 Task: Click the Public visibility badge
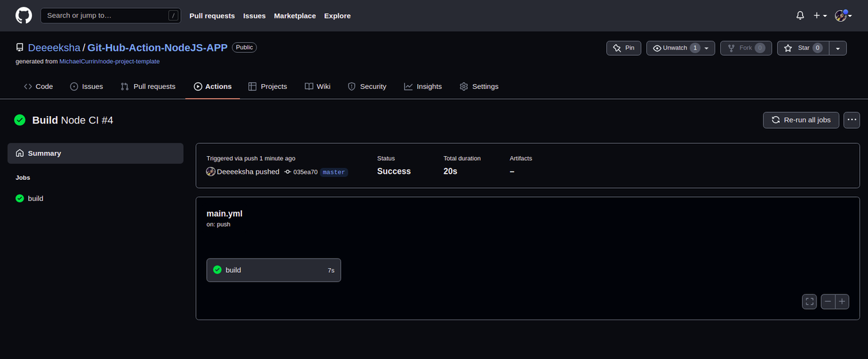[x=244, y=48]
